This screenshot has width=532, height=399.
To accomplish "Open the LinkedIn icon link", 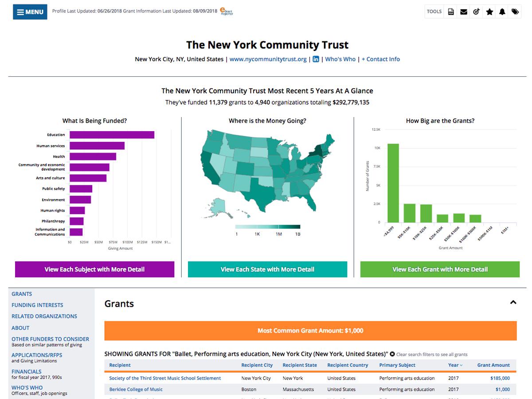I will point(316,59).
